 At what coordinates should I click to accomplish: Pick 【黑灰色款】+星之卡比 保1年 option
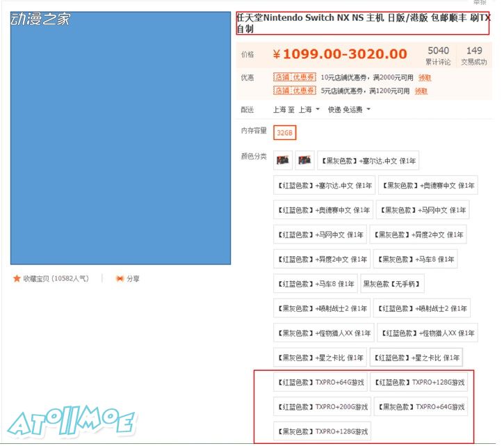[320, 358]
